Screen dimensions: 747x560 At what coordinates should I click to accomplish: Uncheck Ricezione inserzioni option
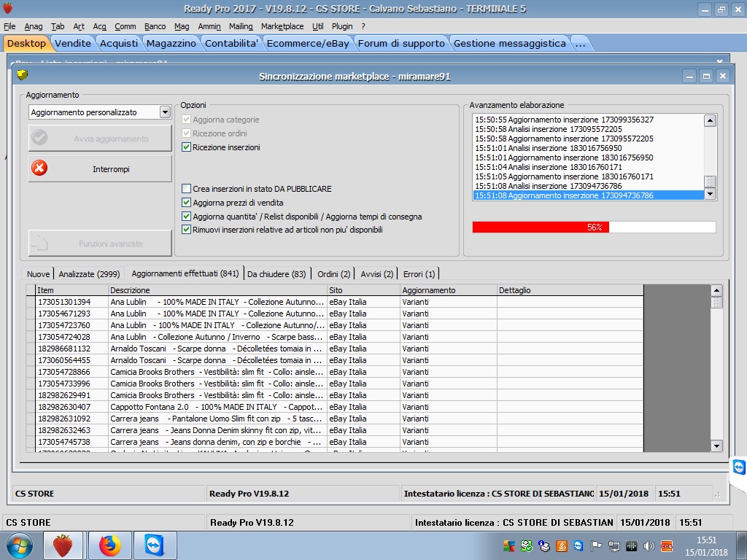pos(187,147)
